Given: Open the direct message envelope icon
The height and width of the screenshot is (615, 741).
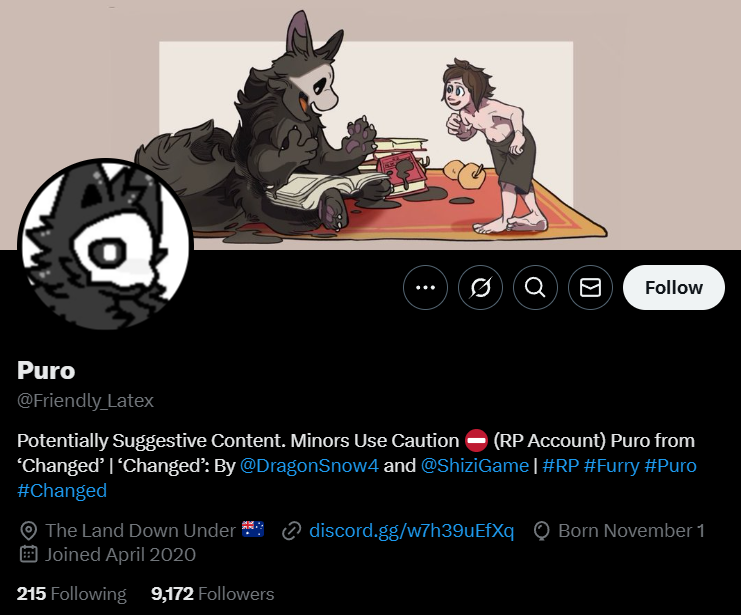Looking at the screenshot, I should [x=590, y=287].
